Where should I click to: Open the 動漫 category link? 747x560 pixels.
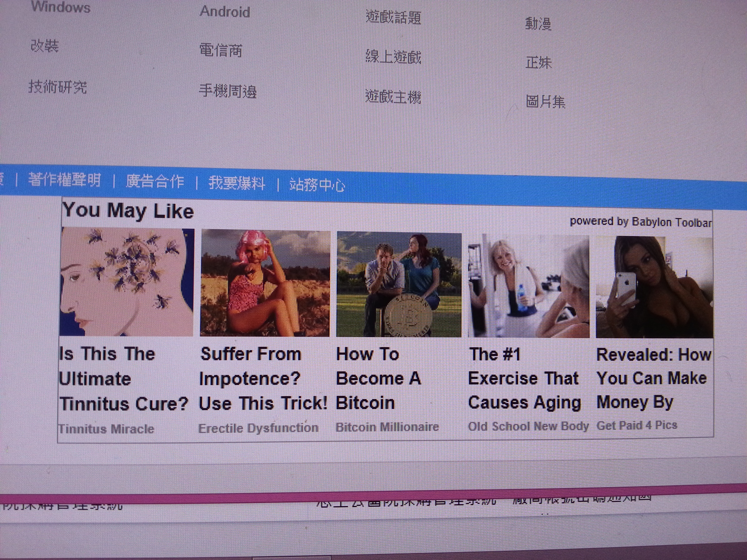[x=538, y=24]
